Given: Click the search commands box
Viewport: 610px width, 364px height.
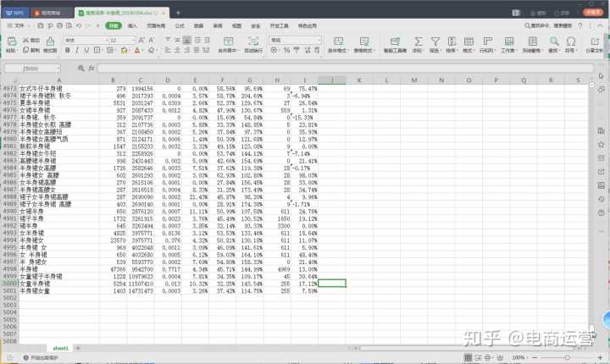Looking at the screenshot, I should pos(548,25).
